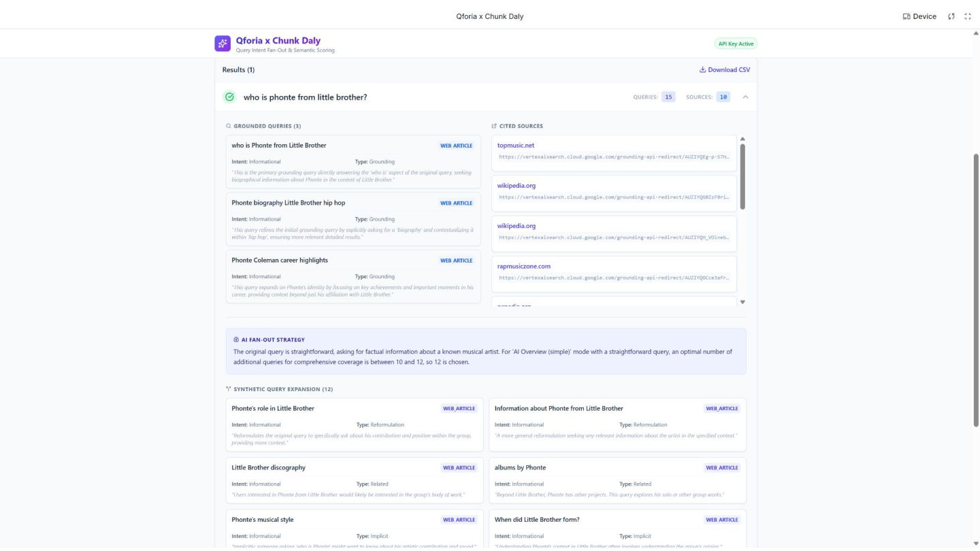Exit fullscreen using the collapse icon
980x551 pixels.
[968, 16]
